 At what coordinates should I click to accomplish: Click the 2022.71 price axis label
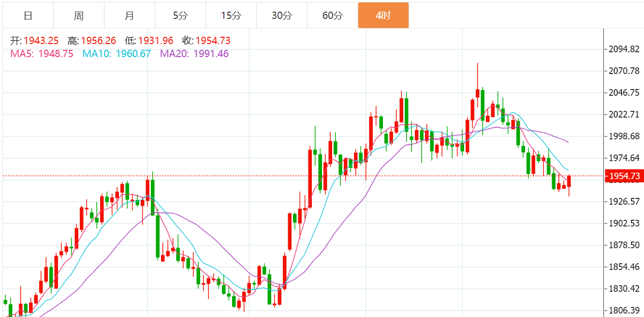624,114
